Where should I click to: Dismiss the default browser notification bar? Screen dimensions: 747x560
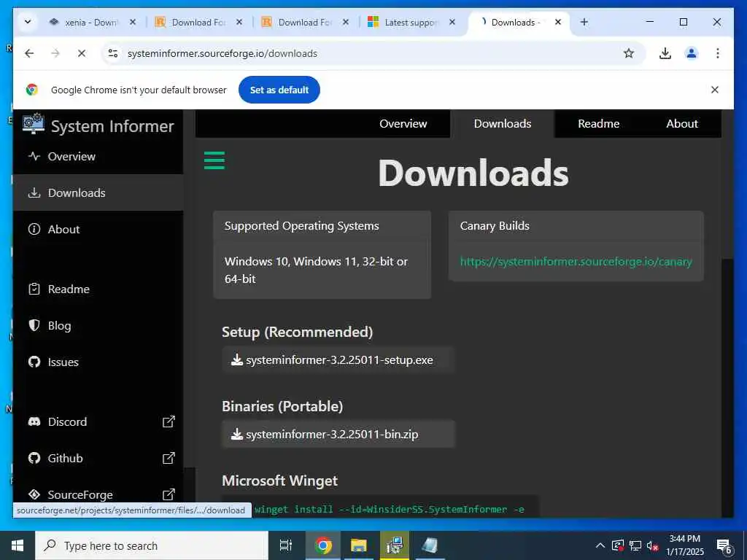coord(715,90)
